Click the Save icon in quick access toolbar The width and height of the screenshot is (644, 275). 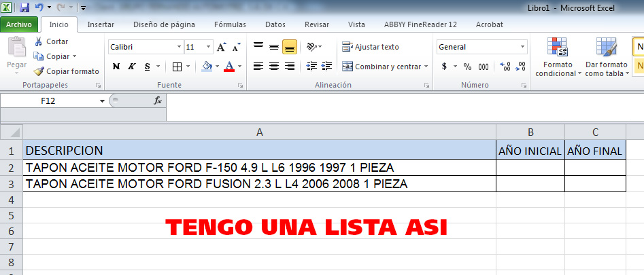[24, 7]
